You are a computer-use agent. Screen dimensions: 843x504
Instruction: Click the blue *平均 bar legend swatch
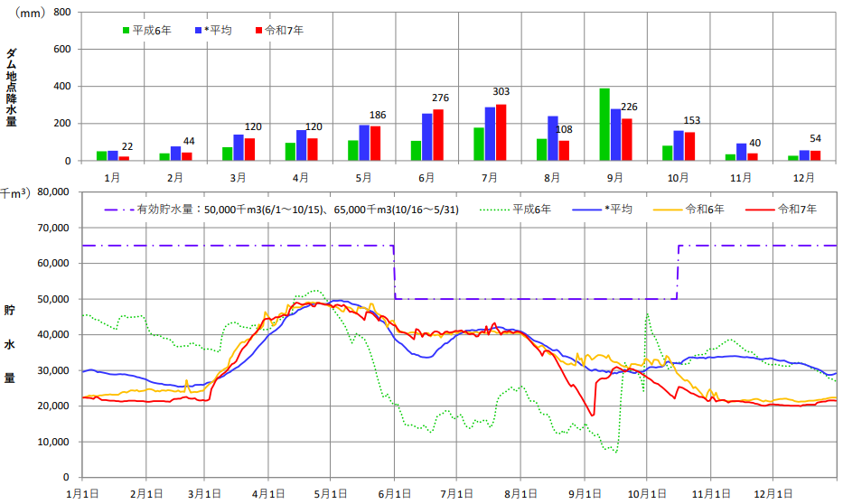(198, 31)
